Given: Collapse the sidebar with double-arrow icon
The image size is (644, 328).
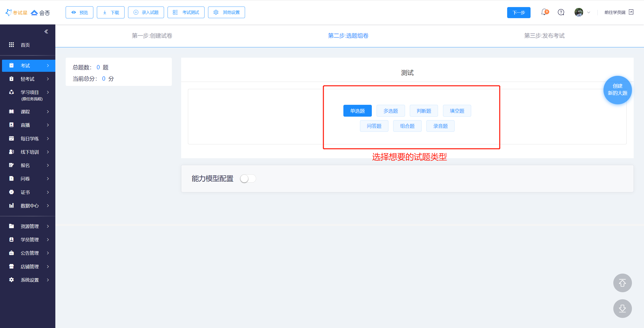Looking at the screenshot, I should coord(46,31).
